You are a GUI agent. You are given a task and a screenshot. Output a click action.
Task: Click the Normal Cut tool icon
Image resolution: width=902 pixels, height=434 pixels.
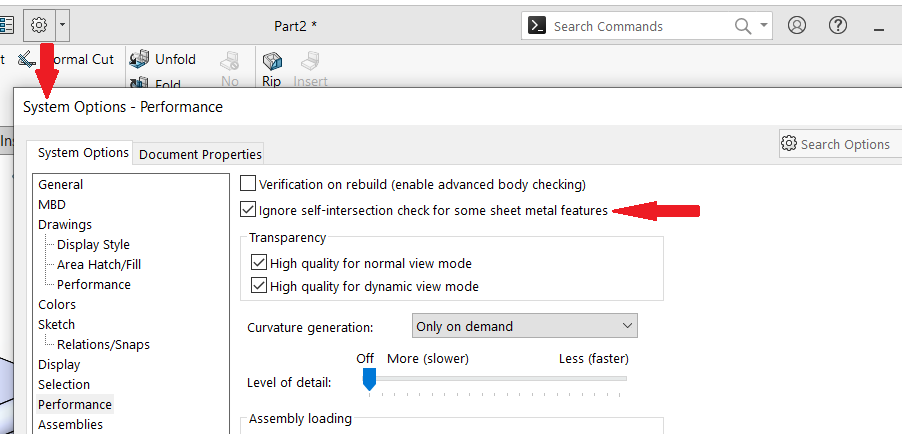pyautogui.click(x=27, y=59)
